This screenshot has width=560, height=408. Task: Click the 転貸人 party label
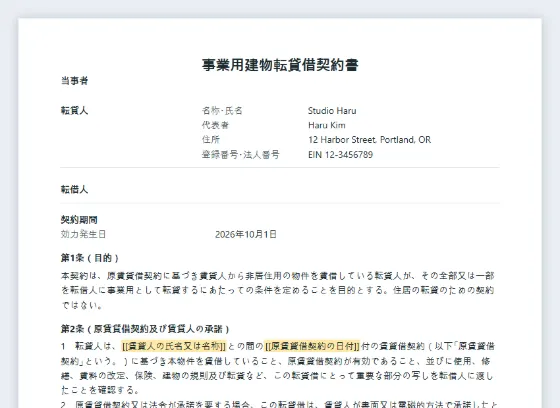pos(74,110)
